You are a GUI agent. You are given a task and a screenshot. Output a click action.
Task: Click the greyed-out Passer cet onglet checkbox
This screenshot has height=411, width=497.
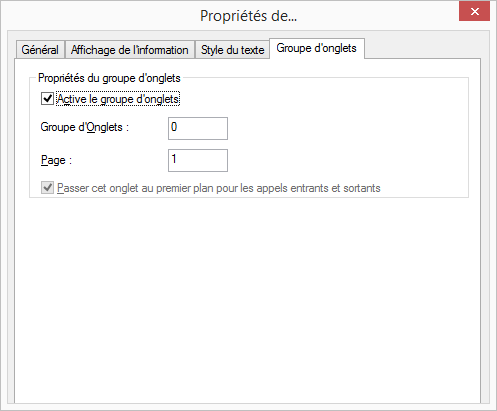coord(47,188)
